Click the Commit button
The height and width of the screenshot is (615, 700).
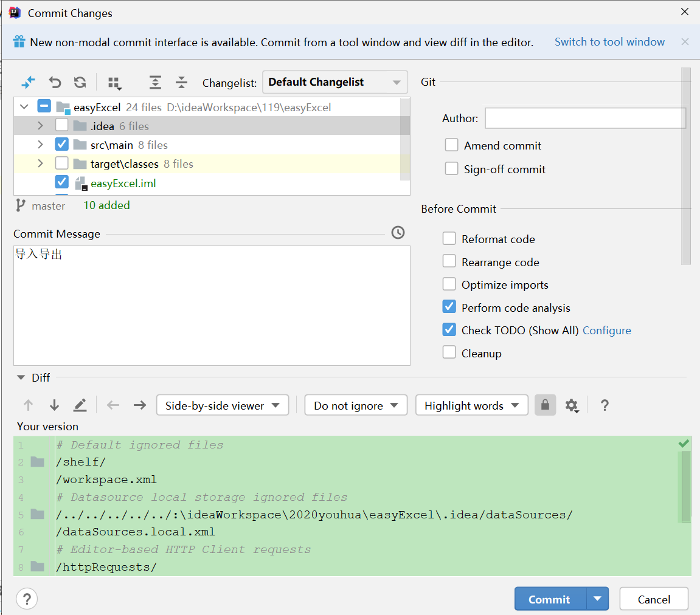550,599
